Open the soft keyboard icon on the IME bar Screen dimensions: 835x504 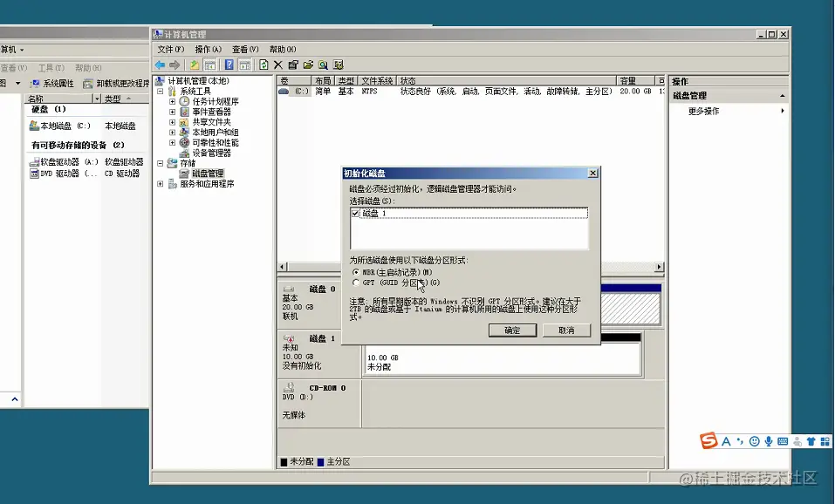point(783,441)
